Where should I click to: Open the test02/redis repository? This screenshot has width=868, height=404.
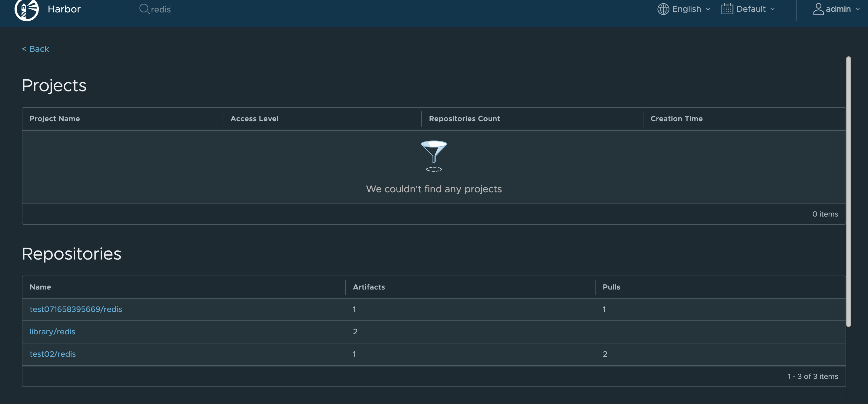click(x=52, y=354)
